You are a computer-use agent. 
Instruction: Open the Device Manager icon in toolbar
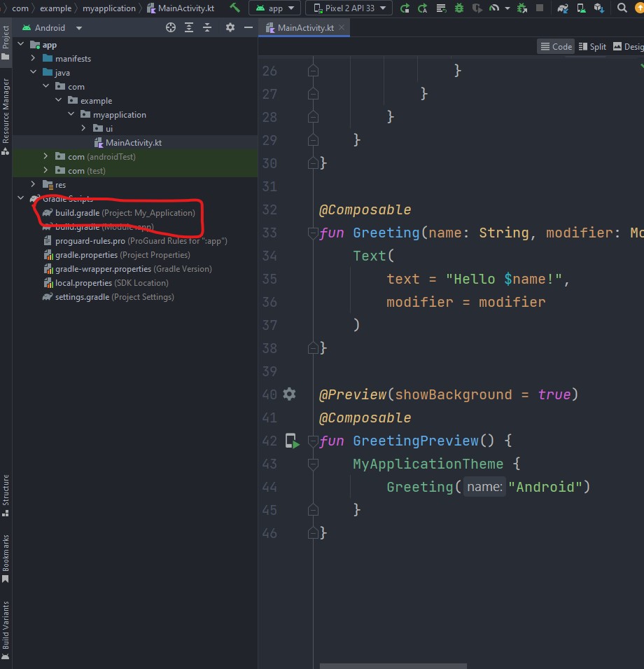pyautogui.click(x=580, y=8)
